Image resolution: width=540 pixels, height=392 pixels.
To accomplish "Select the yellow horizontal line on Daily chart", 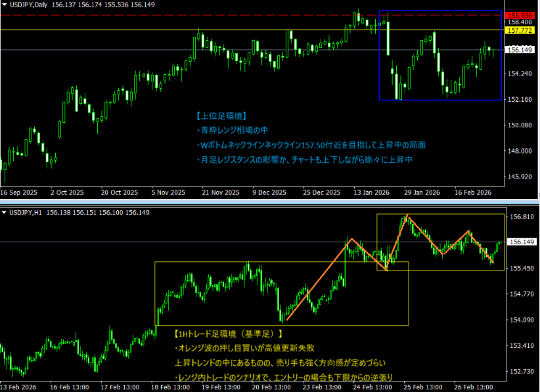I will [252, 30].
